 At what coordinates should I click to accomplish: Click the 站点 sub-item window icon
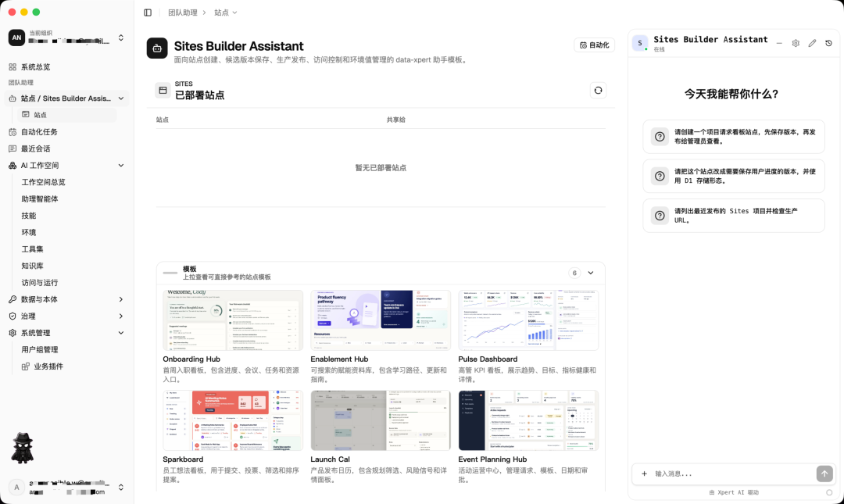click(x=25, y=115)
